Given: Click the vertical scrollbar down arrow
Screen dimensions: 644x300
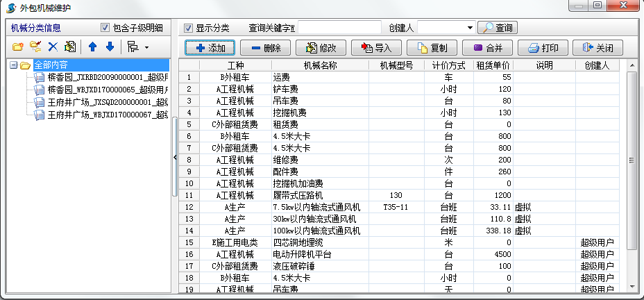Looking at the screenshot, I should (632, 285).
